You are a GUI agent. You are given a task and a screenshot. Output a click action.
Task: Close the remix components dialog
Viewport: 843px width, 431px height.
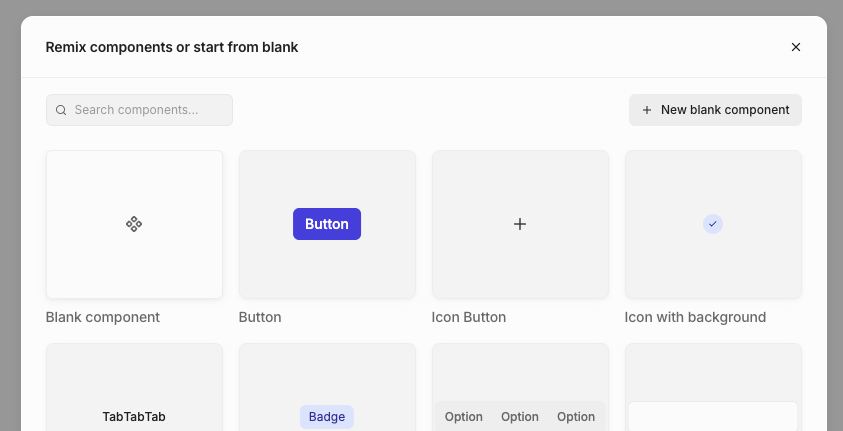[x=796, y=47]
